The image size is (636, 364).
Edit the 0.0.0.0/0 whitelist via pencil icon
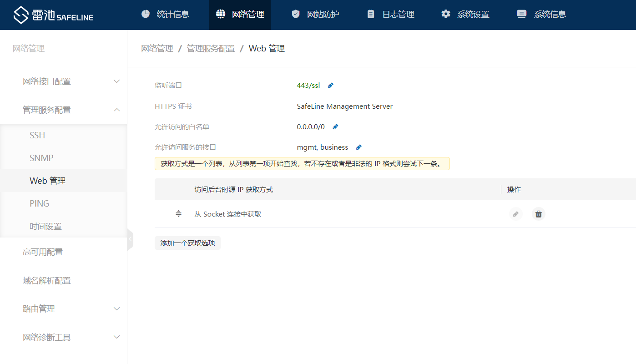(x=335, y=127)
